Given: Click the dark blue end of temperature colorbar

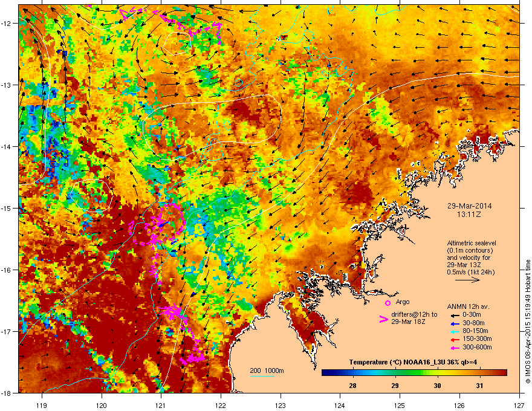Looking at the screenshot, I should point(324,373).
